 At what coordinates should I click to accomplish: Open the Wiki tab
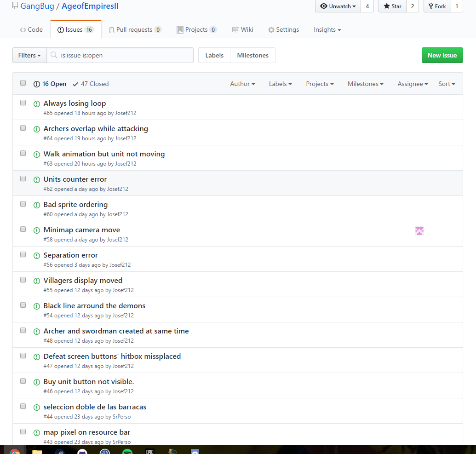click(x=242, y=30)
